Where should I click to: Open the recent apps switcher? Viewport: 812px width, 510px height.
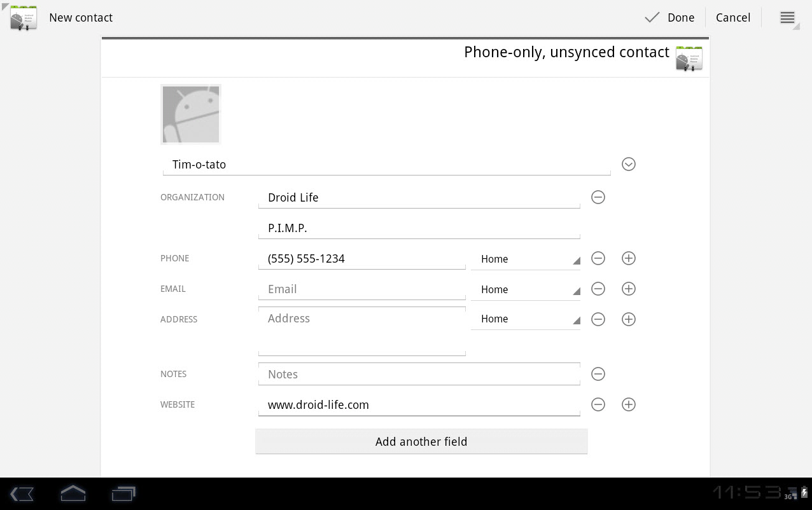point(123,493)
